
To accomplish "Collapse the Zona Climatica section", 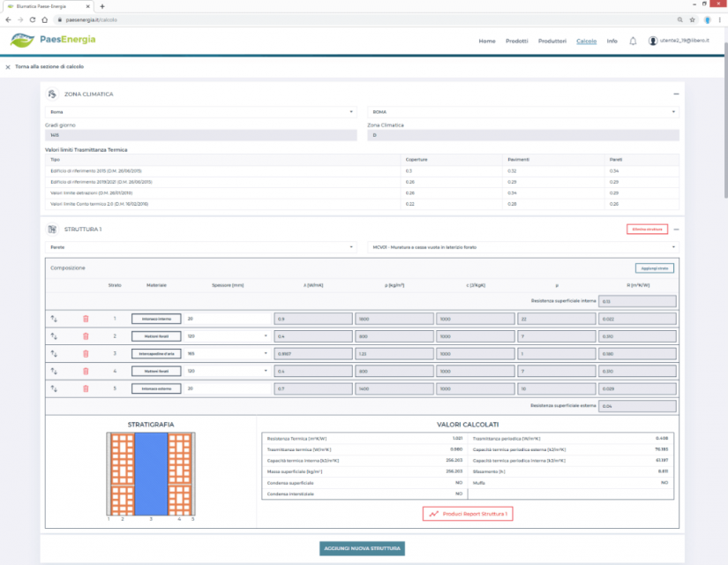I will (676, 94).
